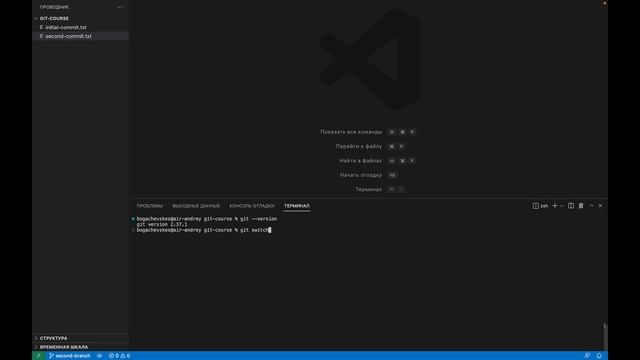The height and width of the screenshot is (360, 640).
Task: Switch to the ВЫХОДНЫЕ ДАННЫЕ panel tab
Action: click(196, 206)
